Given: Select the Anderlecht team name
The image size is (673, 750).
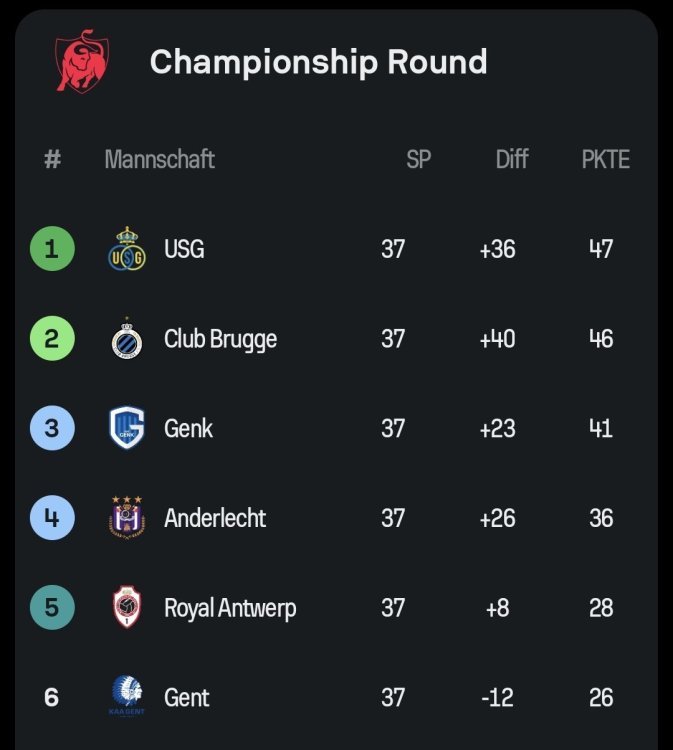Looking at the screenshot, I should tap(215, 518).
